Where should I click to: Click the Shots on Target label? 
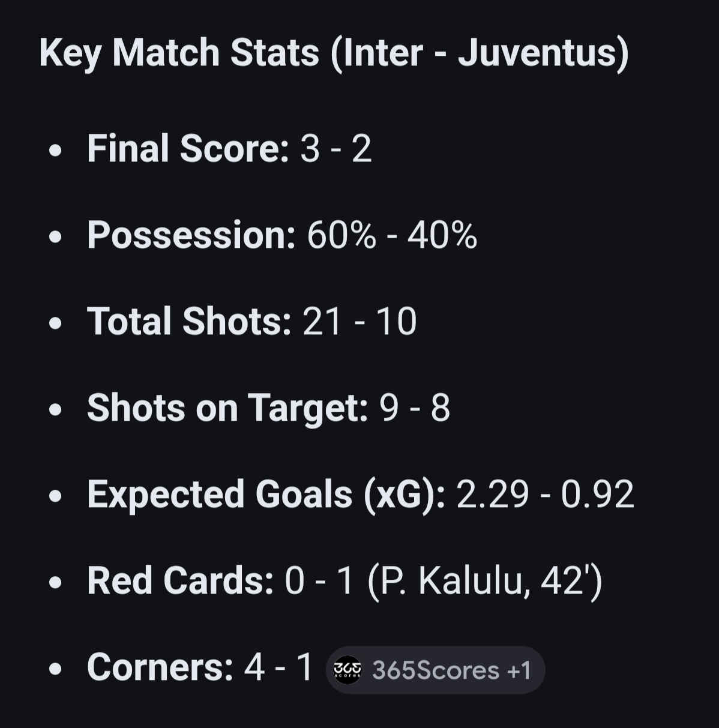[227, 408]
